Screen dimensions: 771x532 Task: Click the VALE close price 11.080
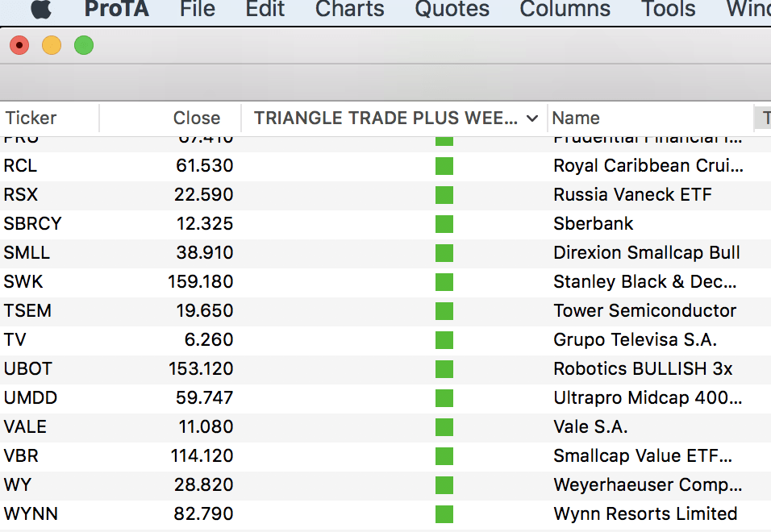click(x=206, y=427)
